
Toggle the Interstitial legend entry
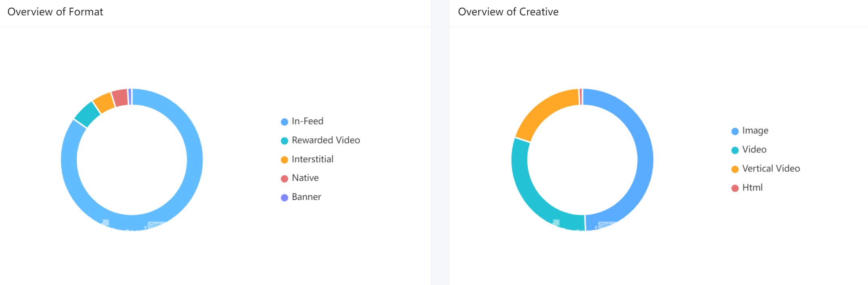(307, 159)
